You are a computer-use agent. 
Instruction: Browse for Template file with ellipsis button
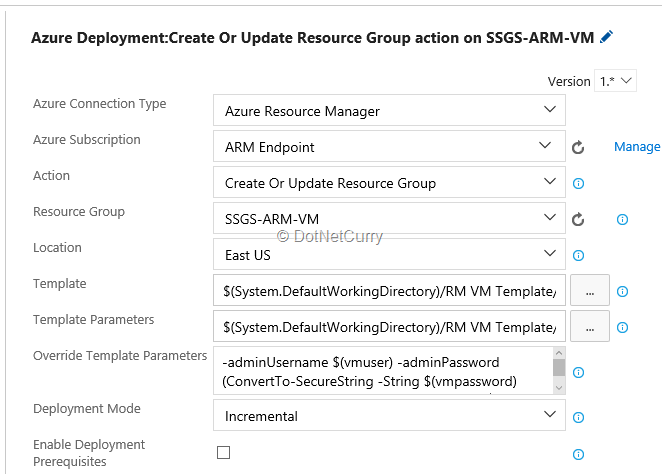point(590,290)
